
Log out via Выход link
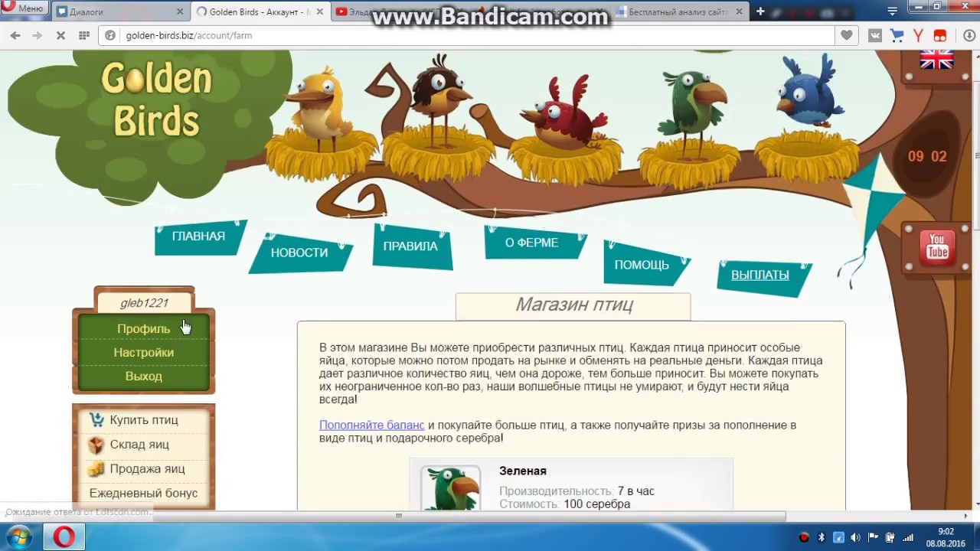[x=144, y=376]
